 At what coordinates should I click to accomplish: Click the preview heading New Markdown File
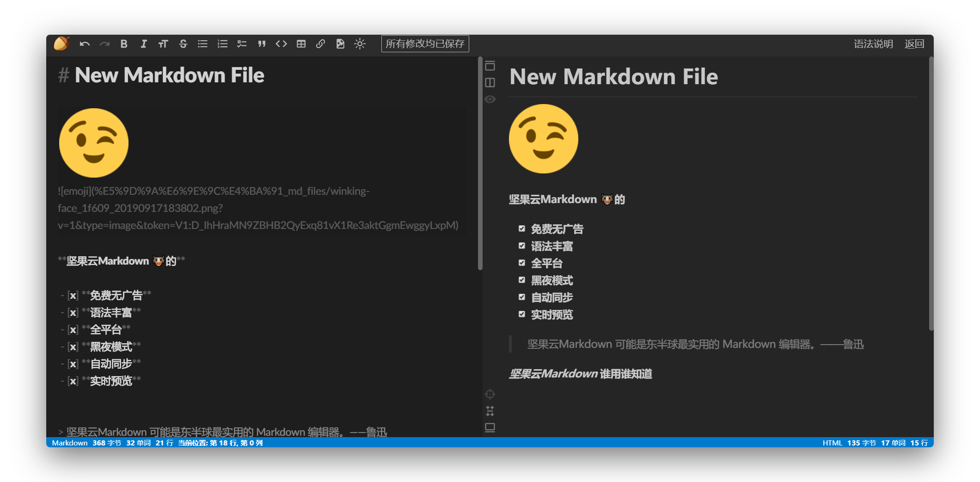coord(613,76)
